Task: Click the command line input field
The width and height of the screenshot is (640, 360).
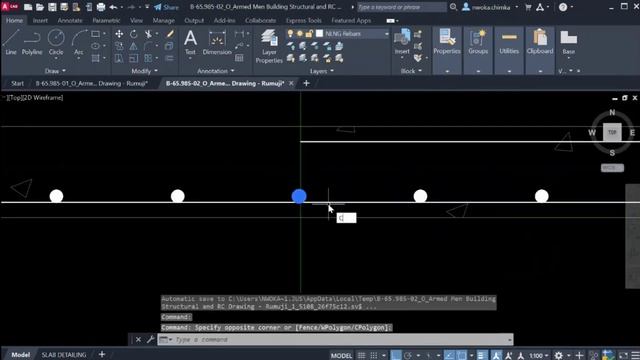Action: point(335,340)
